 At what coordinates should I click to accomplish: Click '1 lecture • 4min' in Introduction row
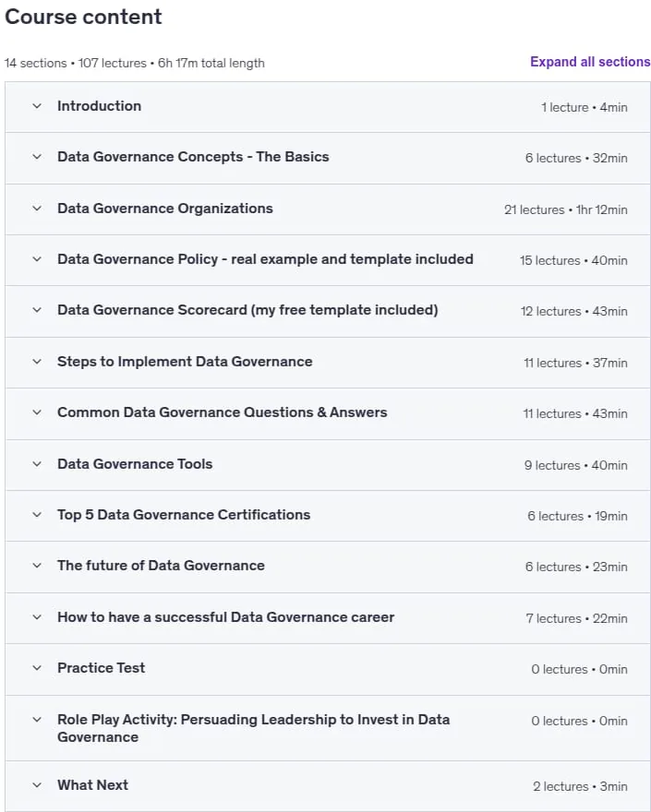pyautogui.click(x=585, y=107)
